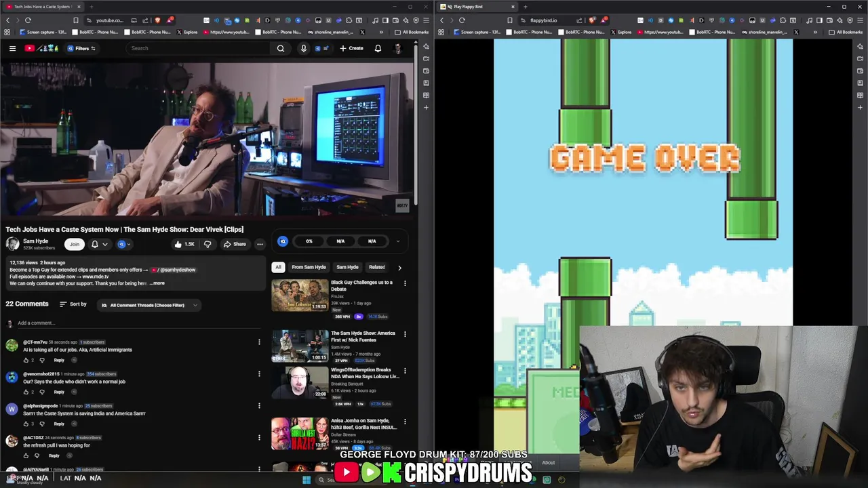This screenshot has width=868, height=488.
Task: Open the channel notification bell dropdown
Action: pos(99,244)
